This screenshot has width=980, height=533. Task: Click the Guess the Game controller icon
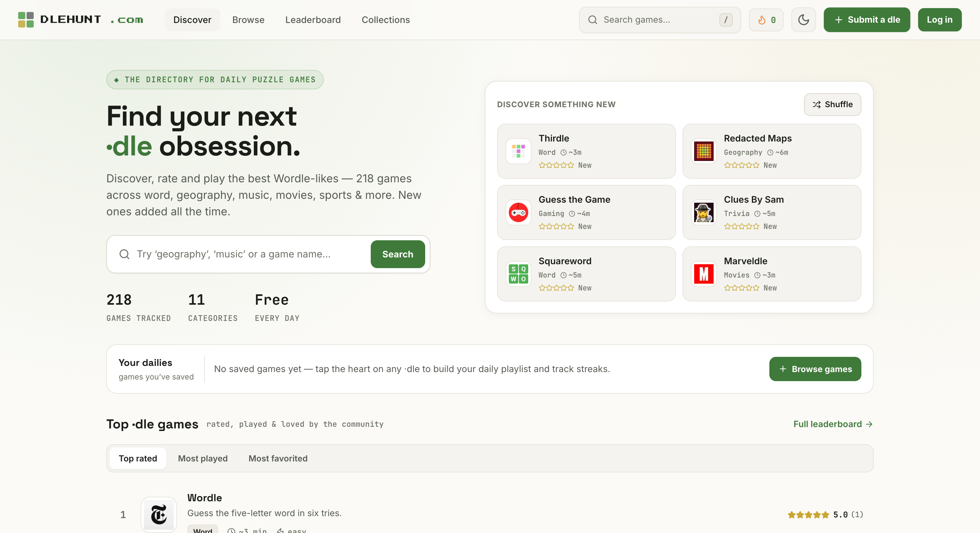pos(518,212)
